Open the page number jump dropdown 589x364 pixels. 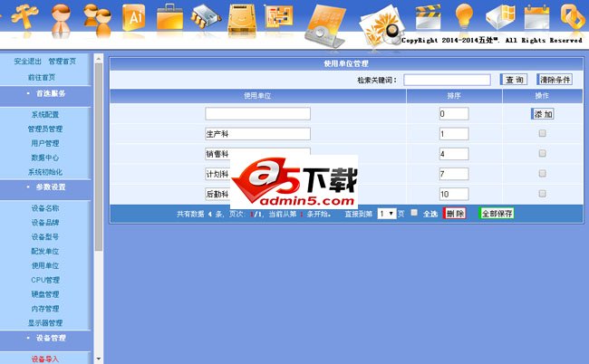tap(387, 214)
